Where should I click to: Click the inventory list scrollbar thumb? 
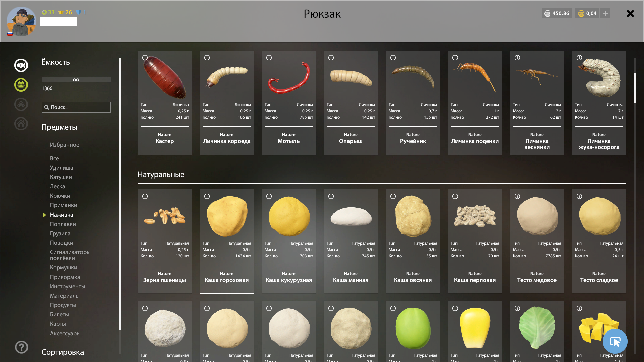pos(635,88)
